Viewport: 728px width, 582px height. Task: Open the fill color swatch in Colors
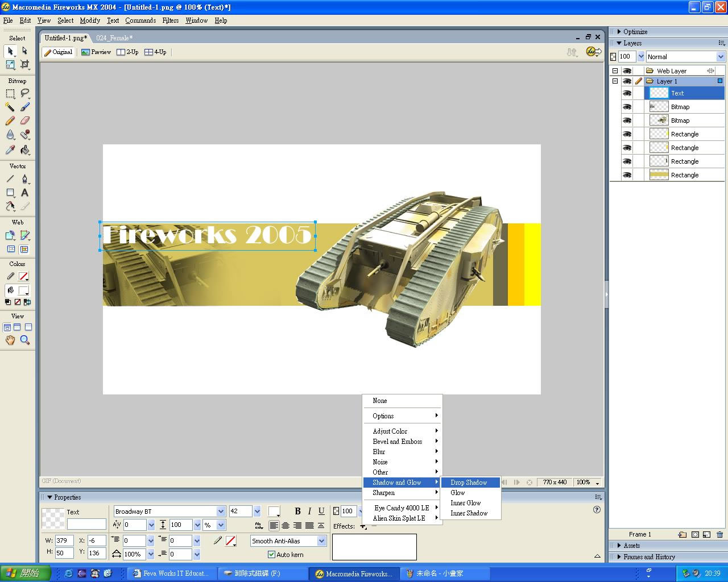point(23,290)
